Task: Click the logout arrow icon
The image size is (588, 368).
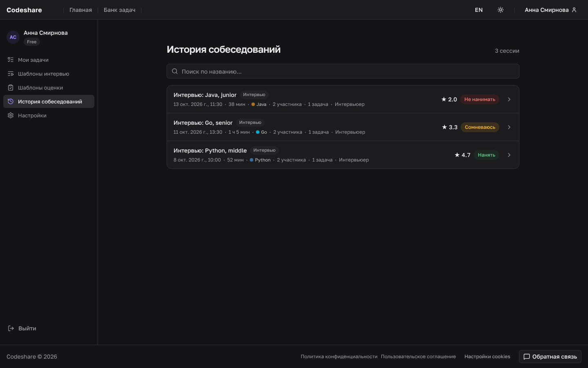Action: pos(11,328)
